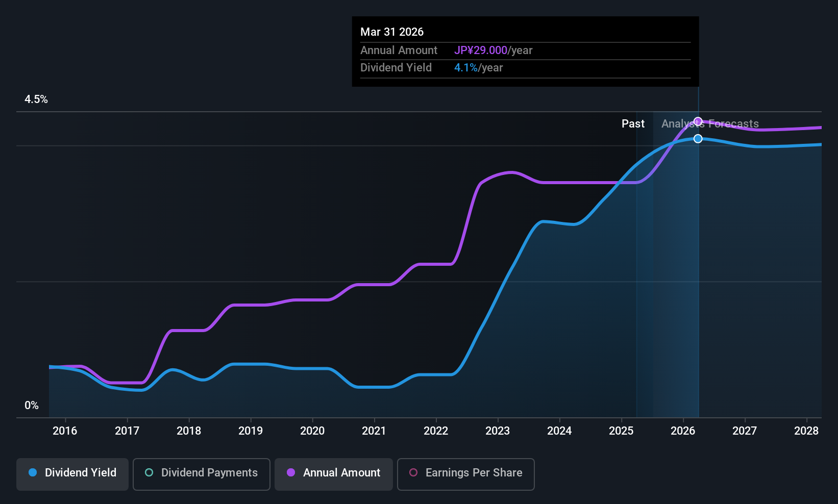This screenshot has height=504, width=838.
Task: Click the 2016 x-axis label
Action: pos(65,431)
